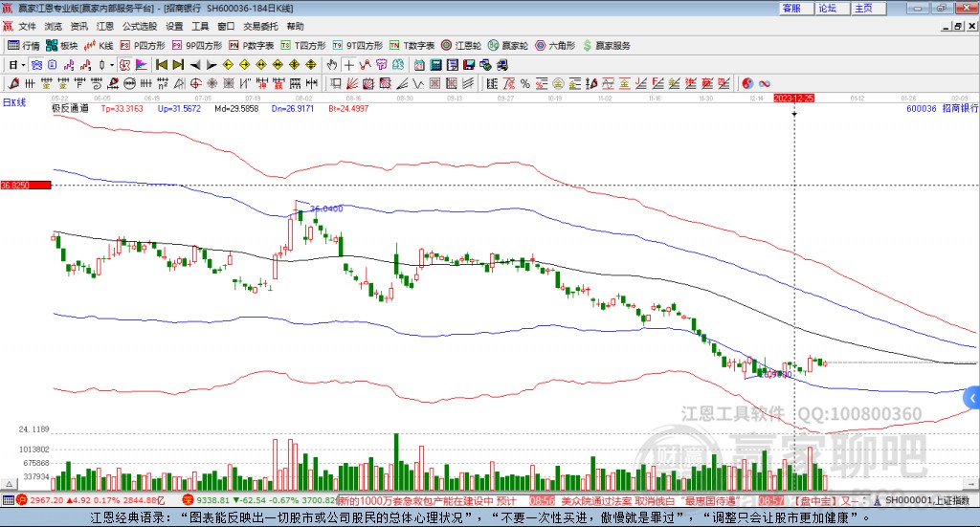Screen dimensions: 980x527
Task: Open the calendar icon with 21
Action: click(419, 65)
